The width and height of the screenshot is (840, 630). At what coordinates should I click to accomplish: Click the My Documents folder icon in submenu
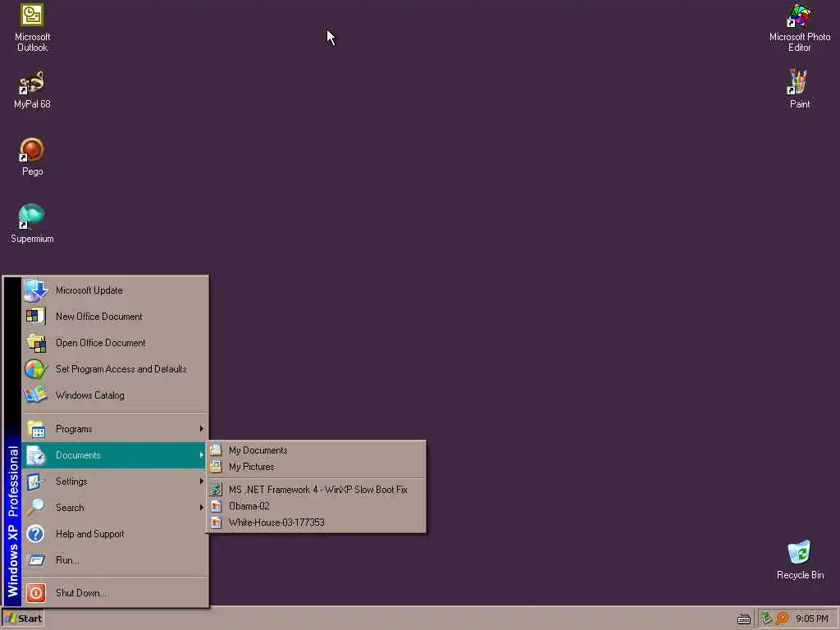point(216,450)
